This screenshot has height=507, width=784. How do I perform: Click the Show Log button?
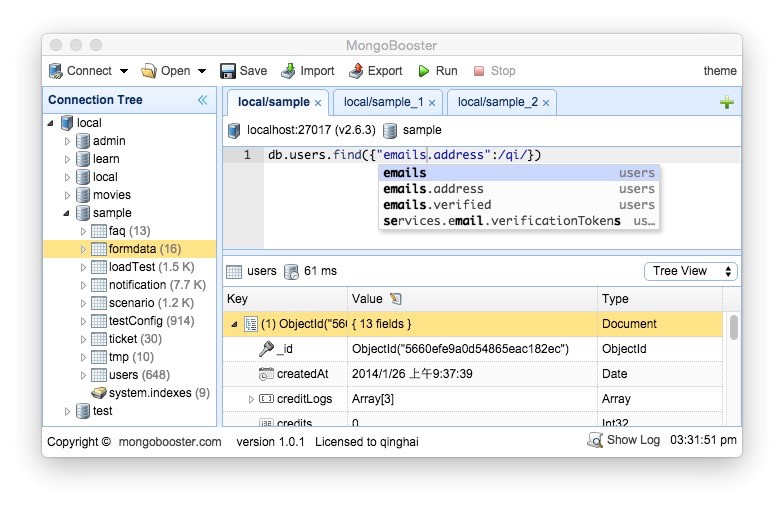[x=624, y=440]
